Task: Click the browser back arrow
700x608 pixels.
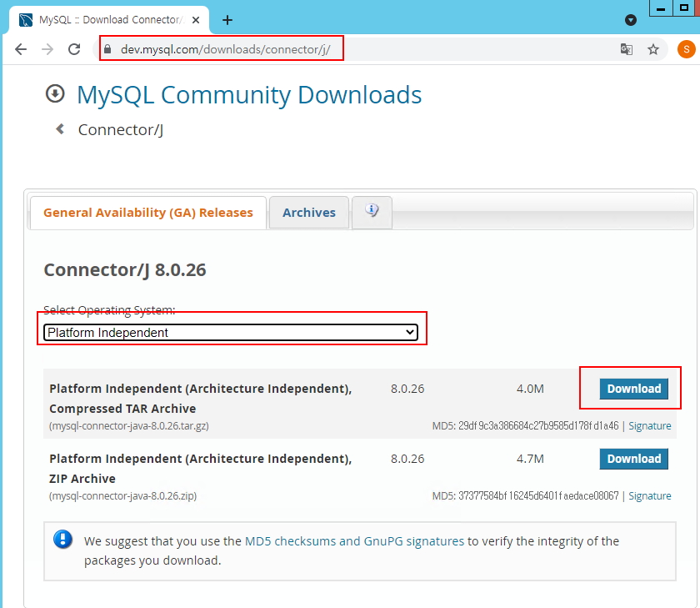Action: (21, 49)
